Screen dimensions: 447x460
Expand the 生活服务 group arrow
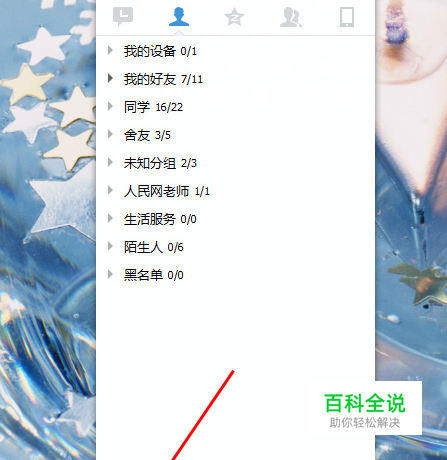click(x=110, y=218)
